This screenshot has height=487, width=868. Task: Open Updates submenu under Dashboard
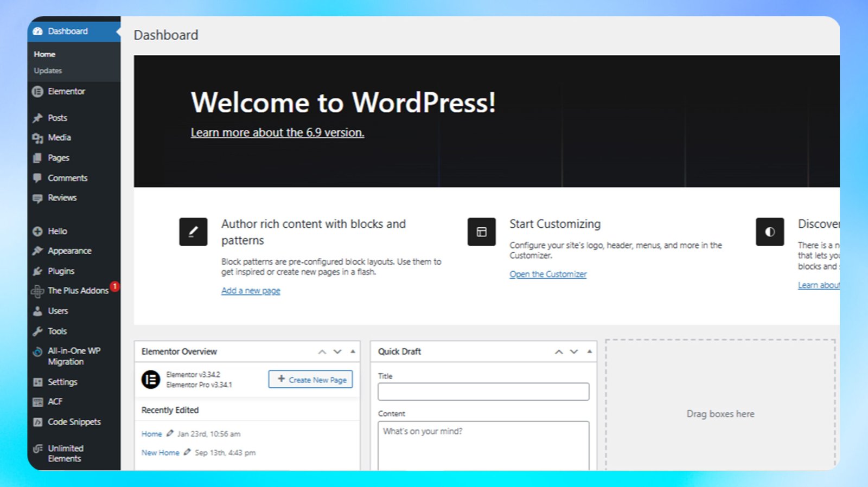click(x=48, y=71)
